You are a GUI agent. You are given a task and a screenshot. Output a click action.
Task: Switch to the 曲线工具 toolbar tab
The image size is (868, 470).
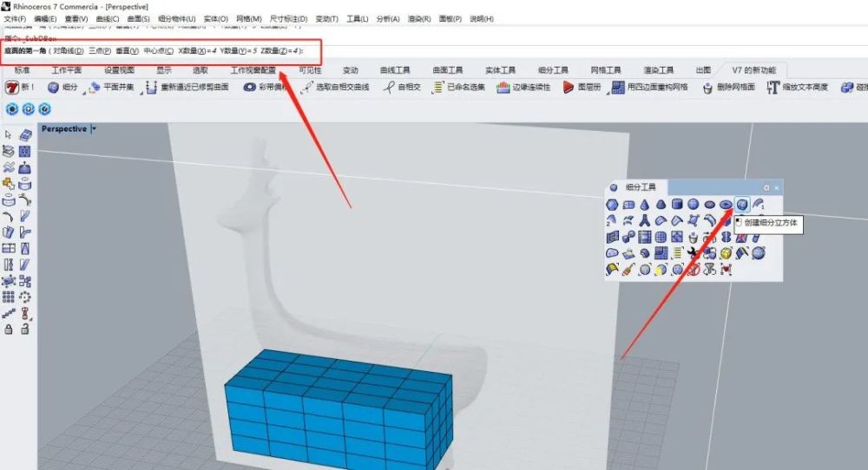(395, 70)
